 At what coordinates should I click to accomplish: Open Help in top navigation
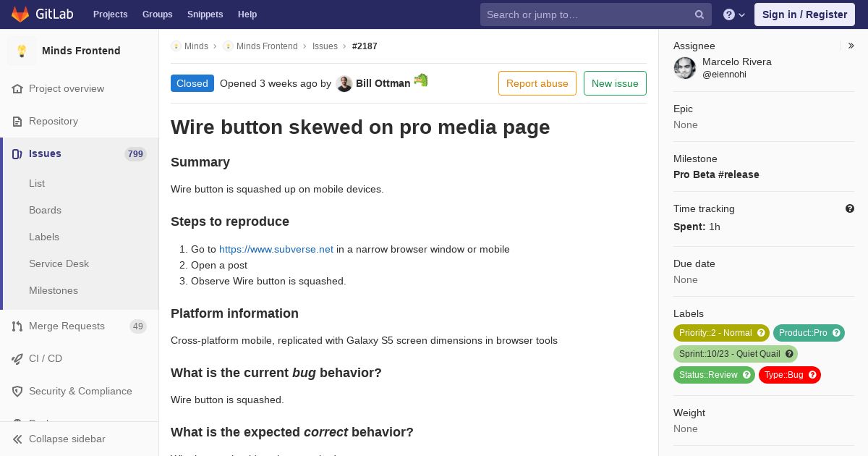(247, 14)
